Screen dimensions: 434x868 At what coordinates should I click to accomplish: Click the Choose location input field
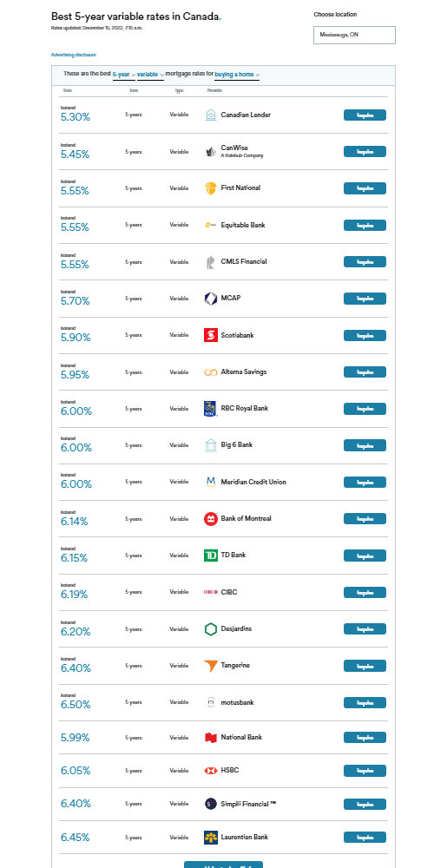tap(354, 35)
